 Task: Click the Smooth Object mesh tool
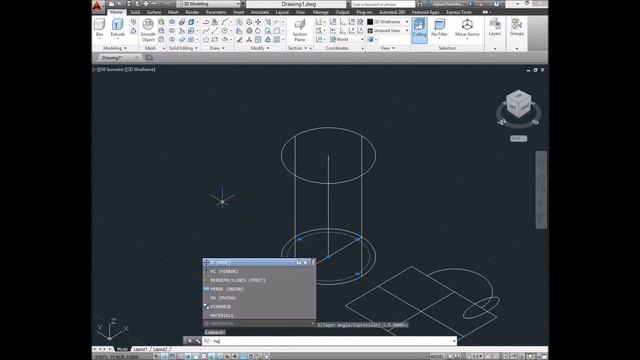point(148,30)
